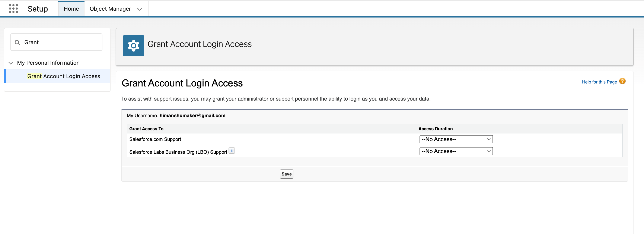Open the App Launcher dots icon

(x=13, y=9)
